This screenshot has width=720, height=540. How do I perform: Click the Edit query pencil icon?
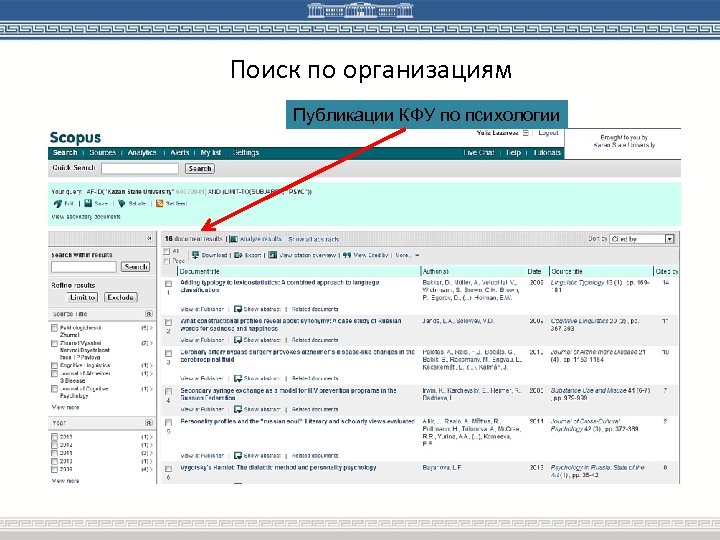[x=57, y=203]
